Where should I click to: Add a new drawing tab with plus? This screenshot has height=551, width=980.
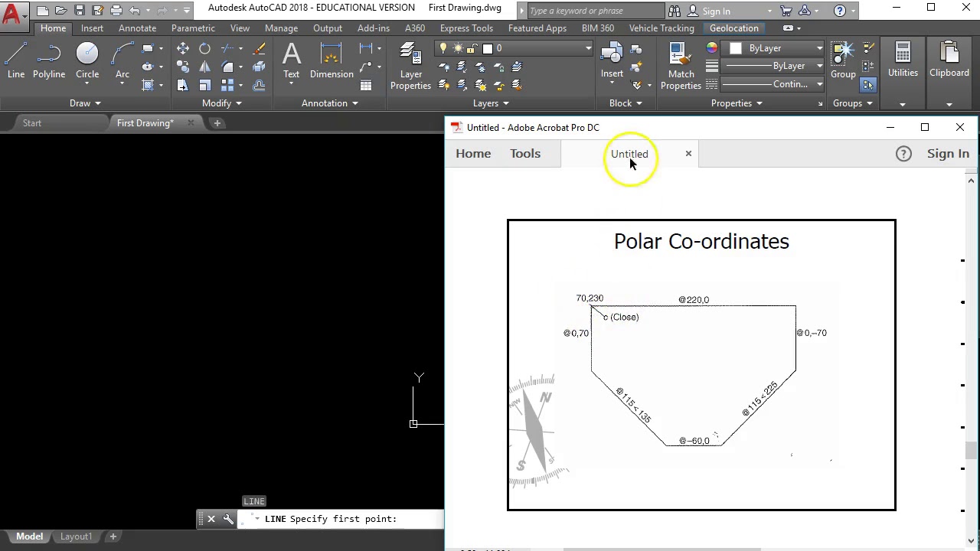217,123
